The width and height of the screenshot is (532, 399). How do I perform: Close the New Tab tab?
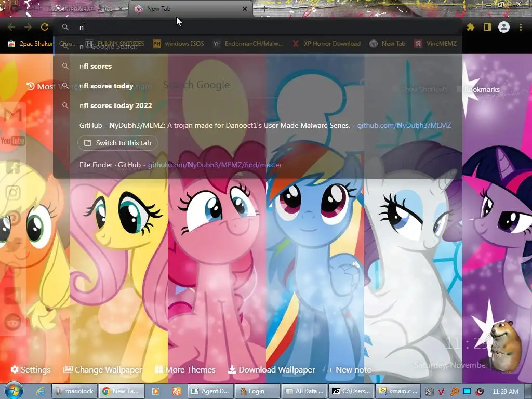click(245, 9)
